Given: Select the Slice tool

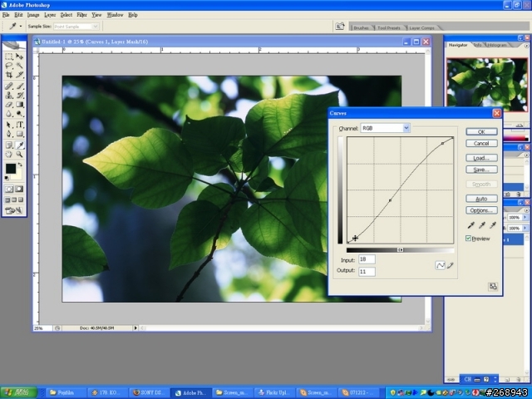Looking at the screenshot, I should coord(19,75).
